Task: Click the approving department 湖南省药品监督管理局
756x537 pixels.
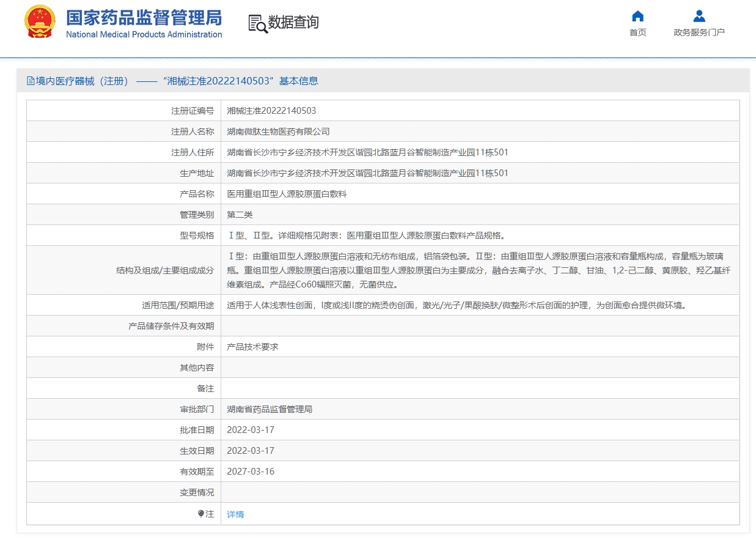Action: pyautogui.click(x=270, y=409)
